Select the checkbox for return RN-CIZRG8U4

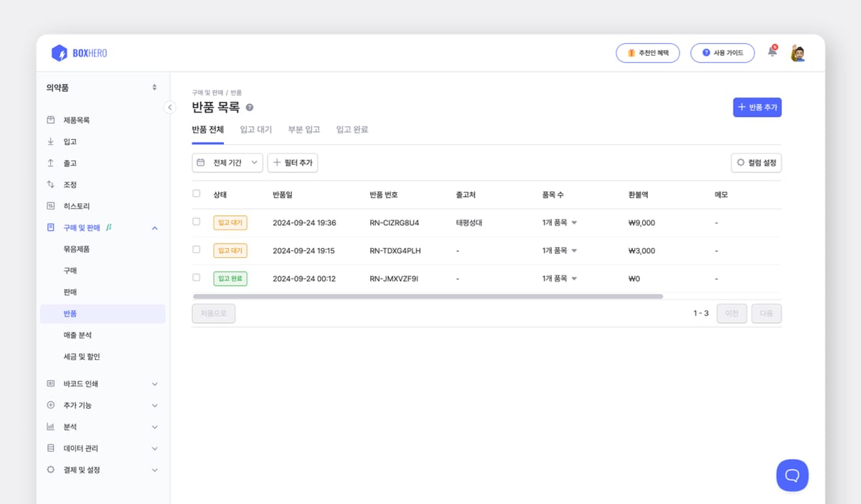pyautogui.click(x=196, y=222)
